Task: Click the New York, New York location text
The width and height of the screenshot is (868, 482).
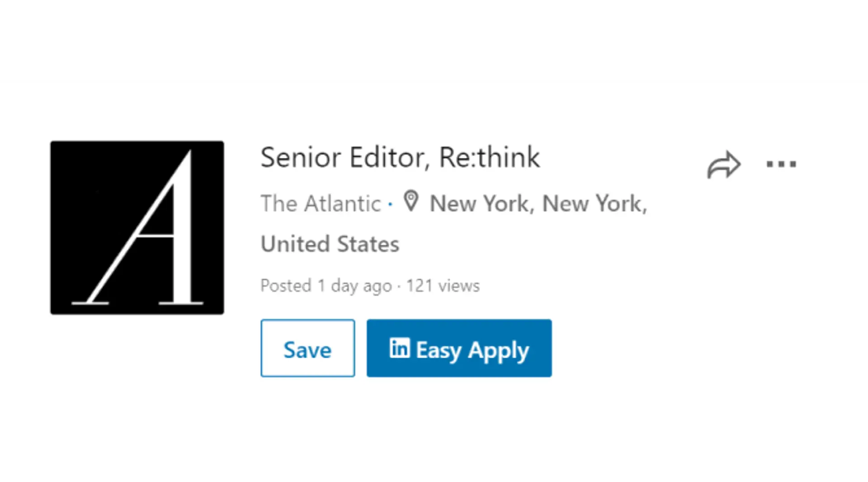Action: (x=538, y=203)
